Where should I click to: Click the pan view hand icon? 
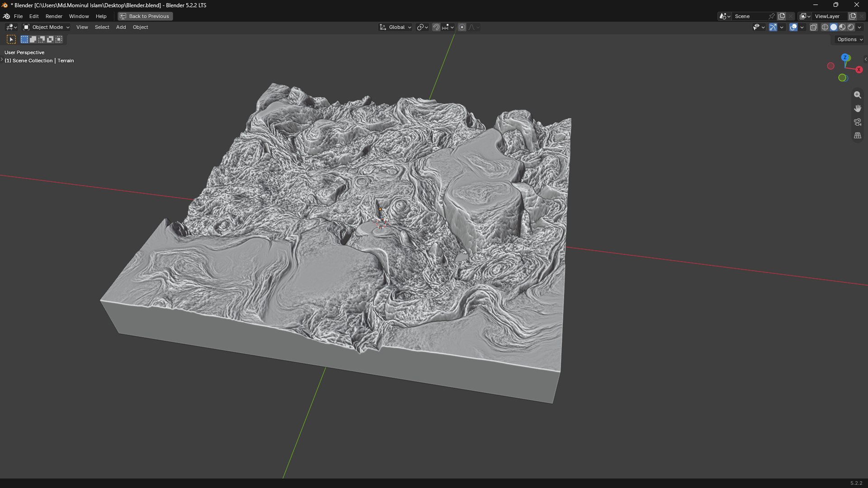(x=857, y=108)
